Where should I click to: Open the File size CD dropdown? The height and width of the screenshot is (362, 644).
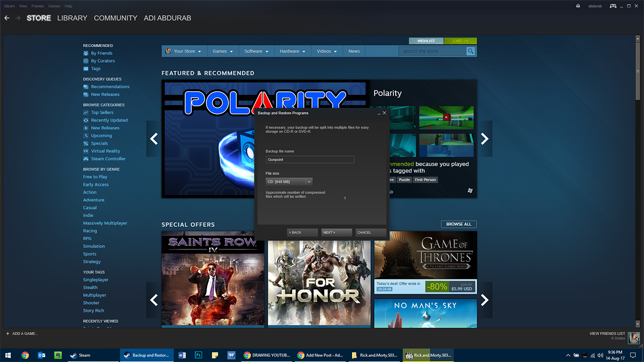coord(289,182)
